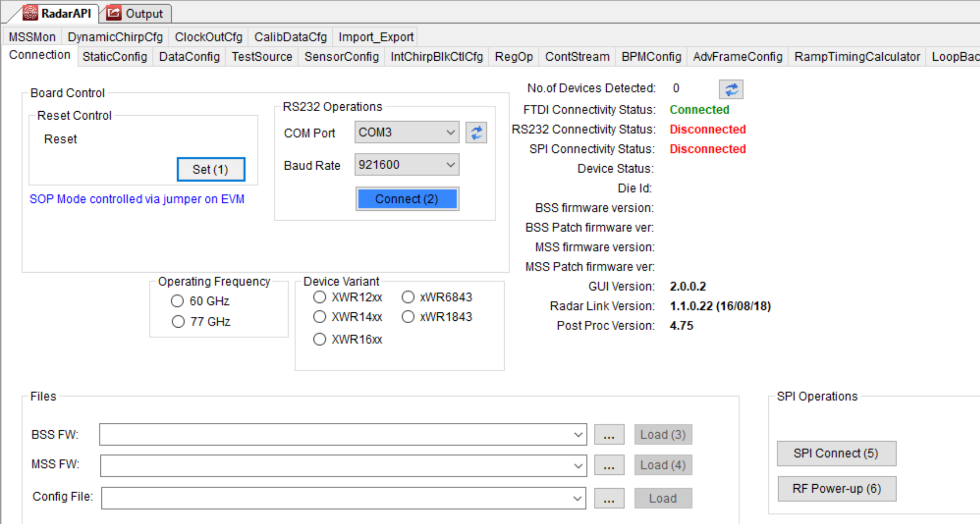
Task: Switch to the StaticConfig tab
Action: pos(115,57)
